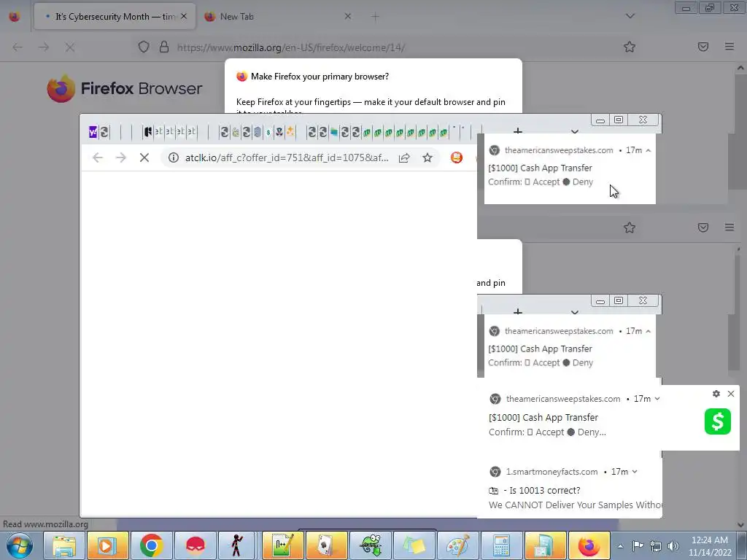
Task: Open the Action Center flag in the tray
Action: 638,546
